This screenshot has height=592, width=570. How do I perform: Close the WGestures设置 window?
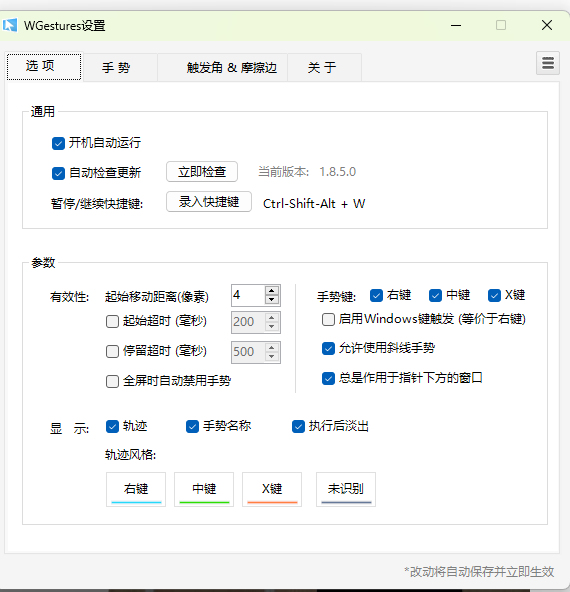point(547,25)
